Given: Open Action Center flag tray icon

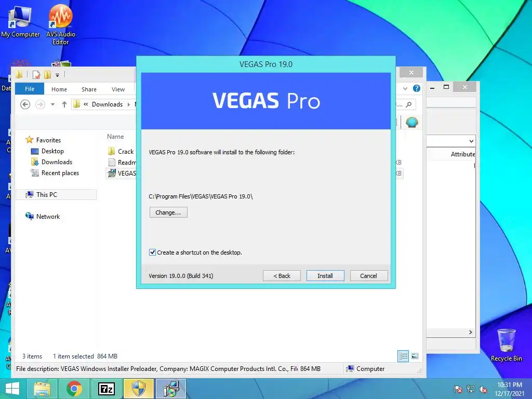Looking at the screenshot, I should coord(458,389).
